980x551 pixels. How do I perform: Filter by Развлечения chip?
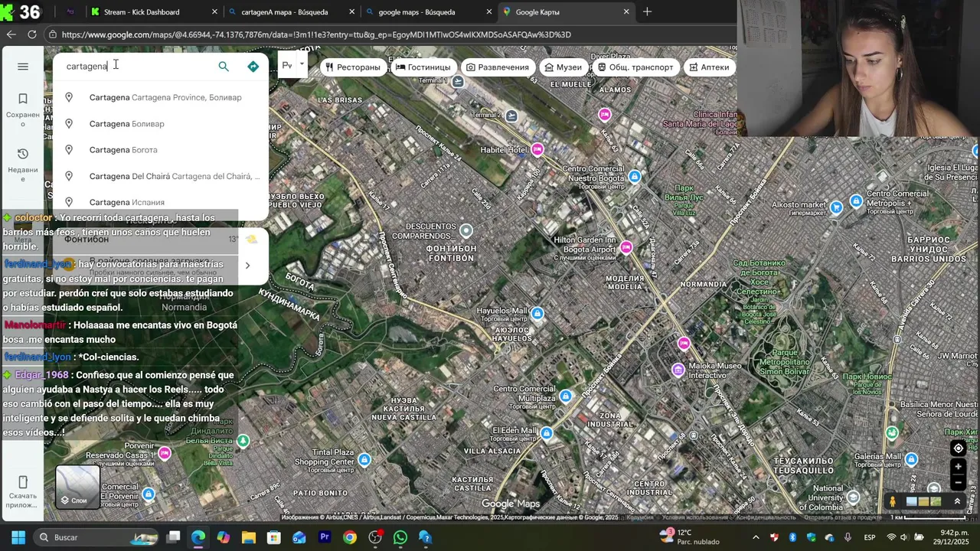pos(498,67)
